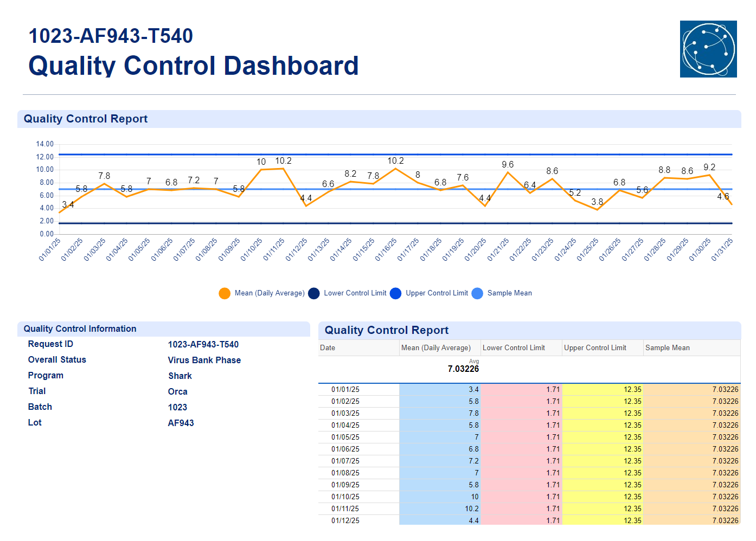Viewport: 756px width, 541px height.
Task: Click the Request ID value 1023-AF943-T540
Action: pos(203,345)
